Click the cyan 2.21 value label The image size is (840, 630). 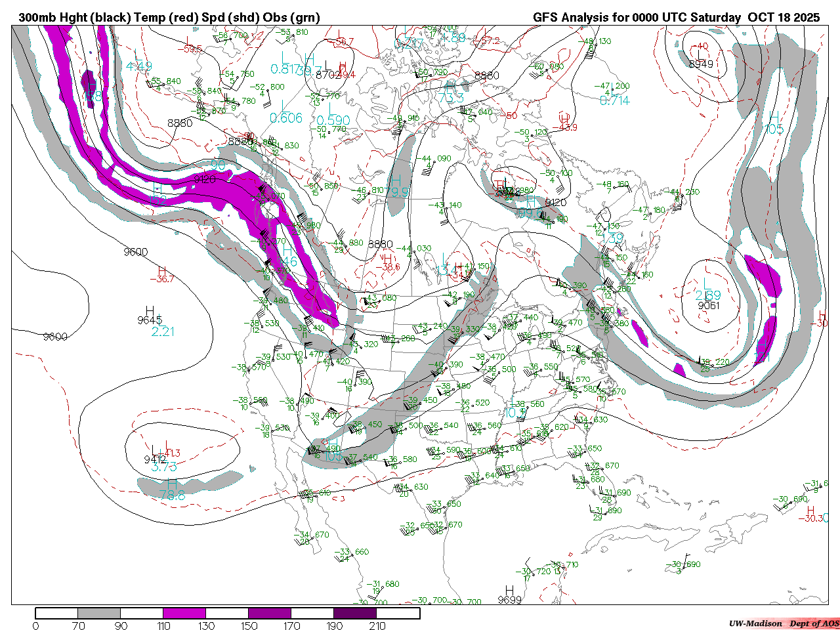click(x=163, y=332)
